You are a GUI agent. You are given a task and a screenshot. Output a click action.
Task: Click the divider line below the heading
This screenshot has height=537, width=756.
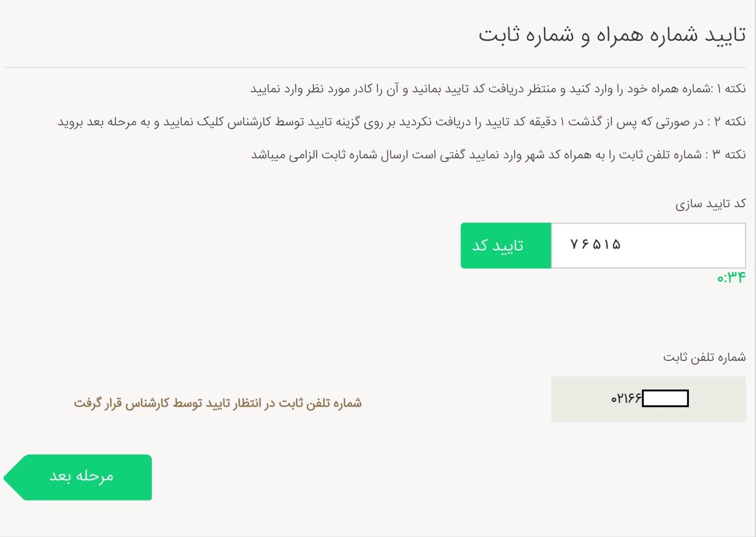pyautogui.click(x=375, y=67)
